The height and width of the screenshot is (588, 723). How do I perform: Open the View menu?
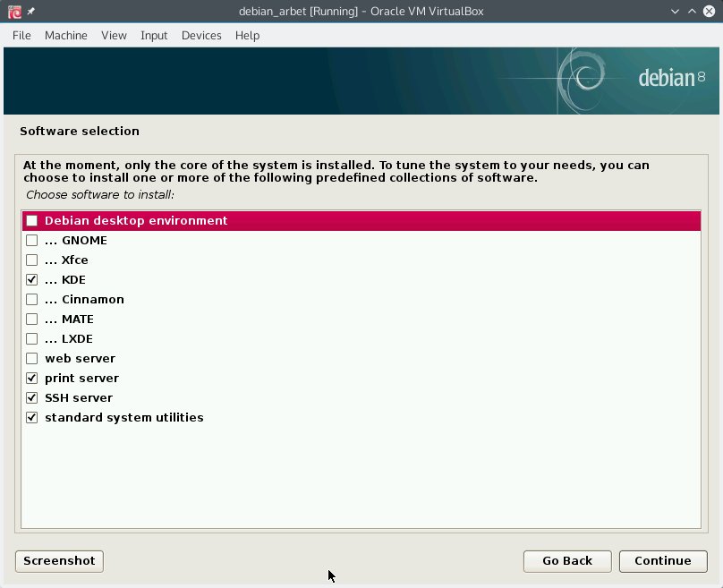point(114,36)
